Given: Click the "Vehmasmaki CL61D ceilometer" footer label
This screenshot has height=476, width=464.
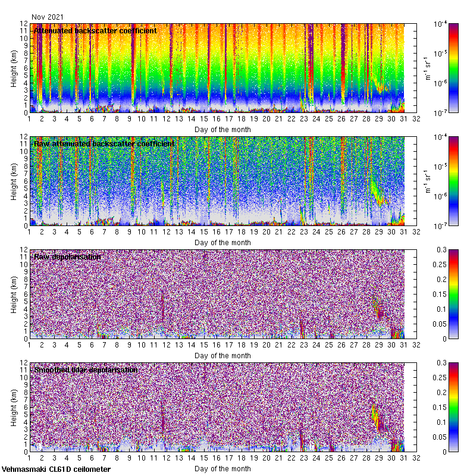Looking at the screenshot, I should coord(56,469).
